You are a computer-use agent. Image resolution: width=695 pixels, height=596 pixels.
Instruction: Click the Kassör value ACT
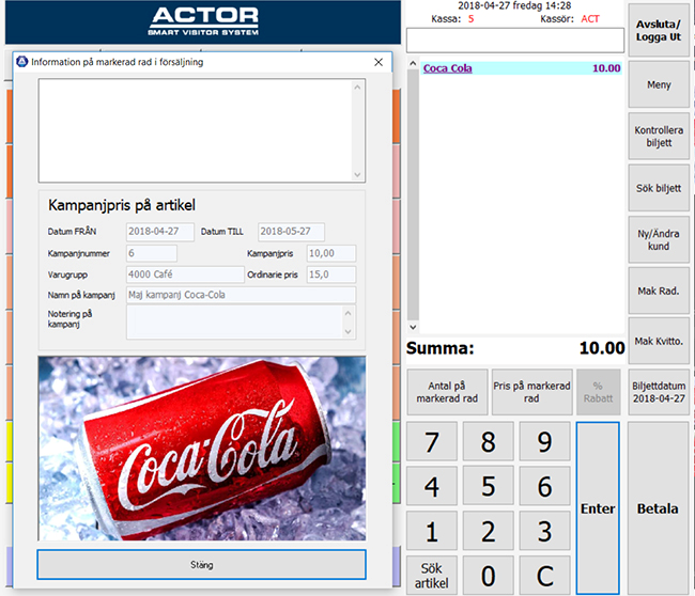coord(590,19)
